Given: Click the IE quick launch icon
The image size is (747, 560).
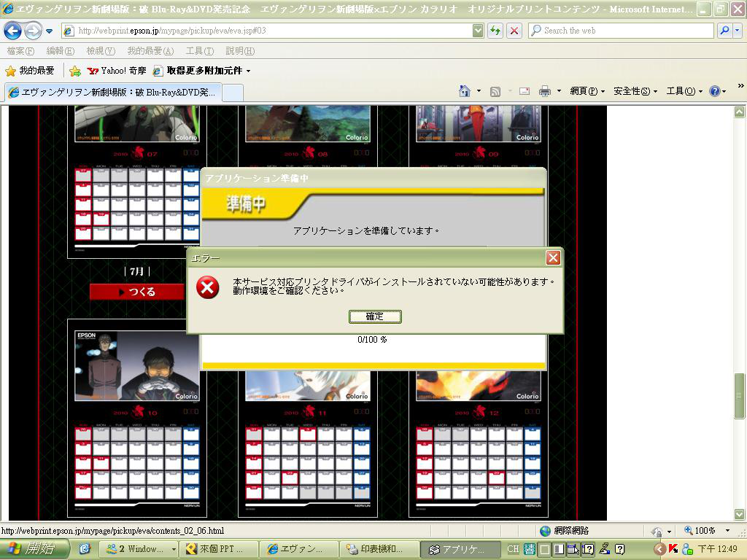Looking at the screenshot, I should 85,549.
